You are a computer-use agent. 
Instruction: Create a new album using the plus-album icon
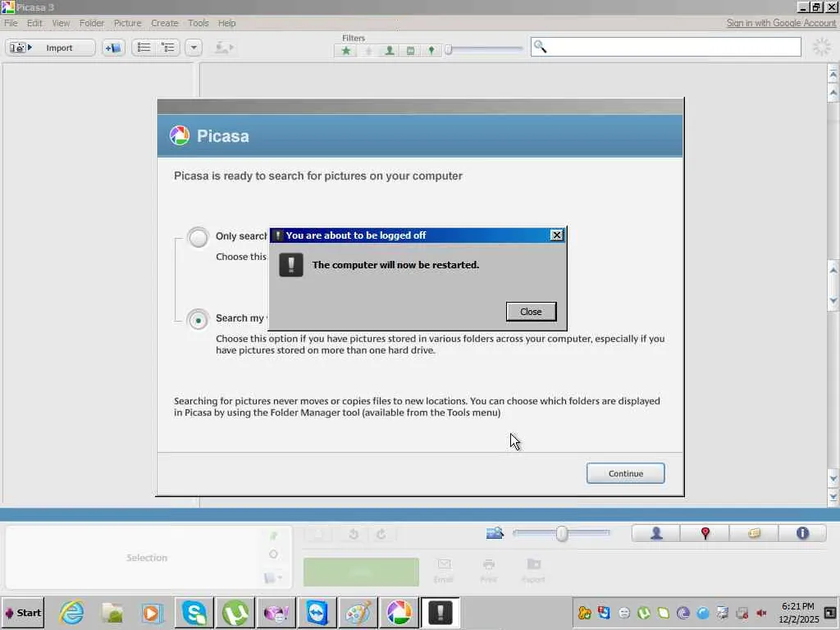(x=113, y=48)
